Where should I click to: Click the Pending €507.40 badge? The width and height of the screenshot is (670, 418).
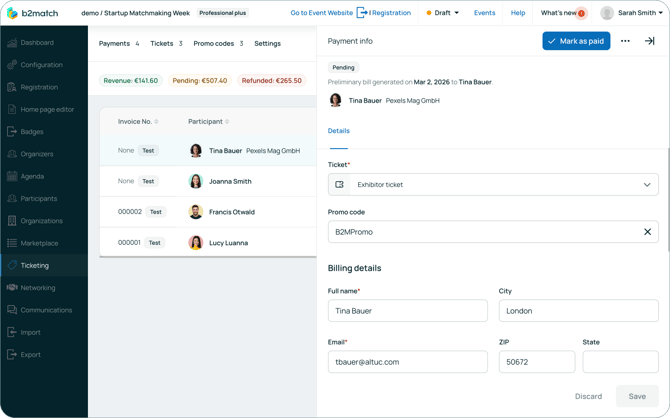(x=200, y=80)
